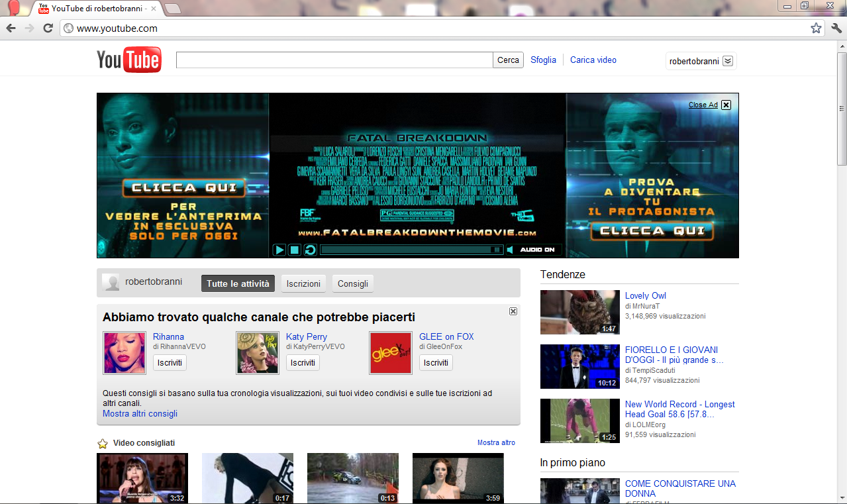Click the YouTube logo

click(129, 60)
